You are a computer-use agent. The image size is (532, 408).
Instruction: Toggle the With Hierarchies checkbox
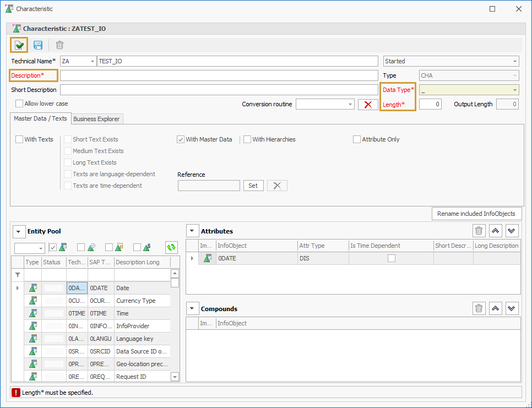click(247, 139)
